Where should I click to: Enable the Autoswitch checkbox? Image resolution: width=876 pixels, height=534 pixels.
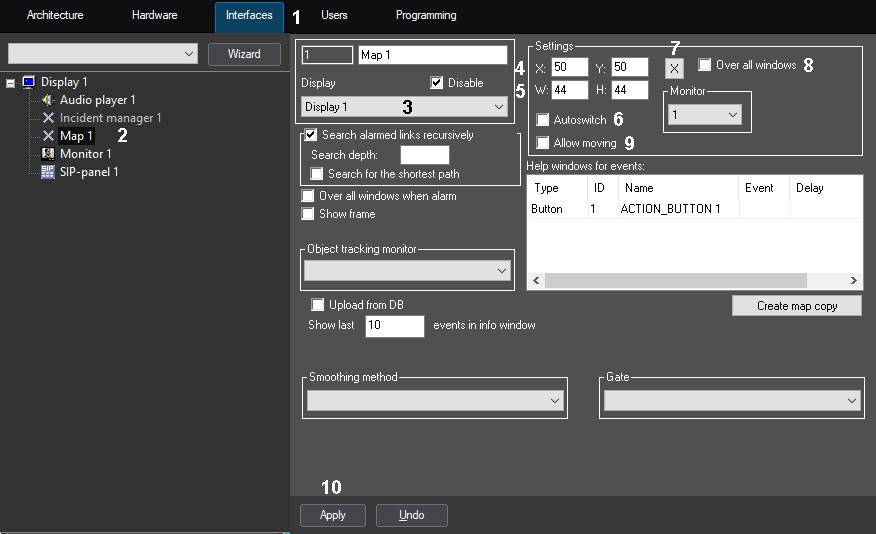[x=543, y=120]
